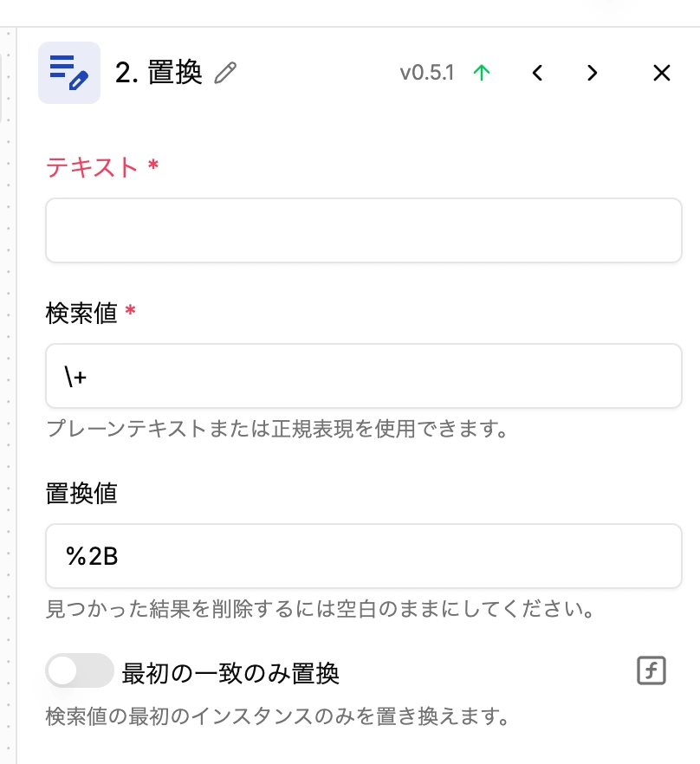Click the pencil icon to rename step
700x764 pixels.
tap(225, 73)
